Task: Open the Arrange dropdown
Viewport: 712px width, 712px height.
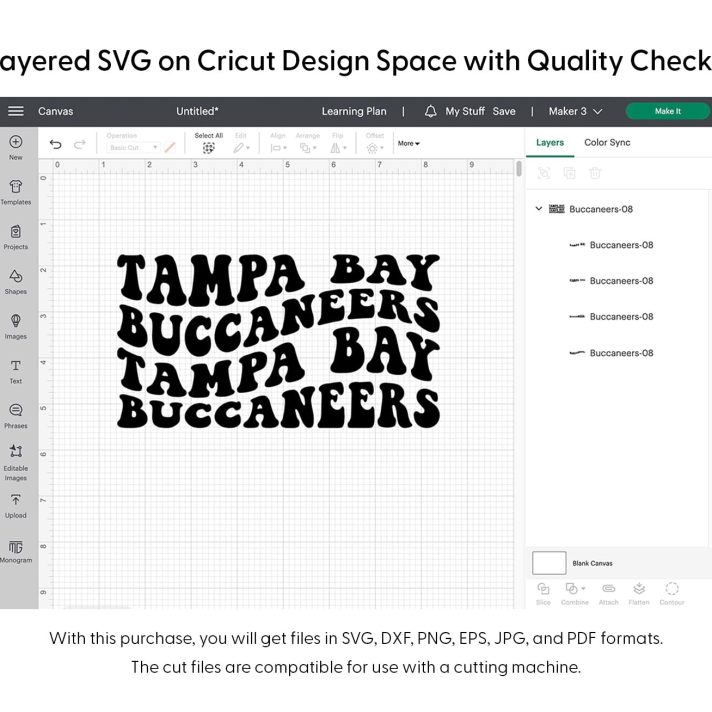Action: pos(308,148)
